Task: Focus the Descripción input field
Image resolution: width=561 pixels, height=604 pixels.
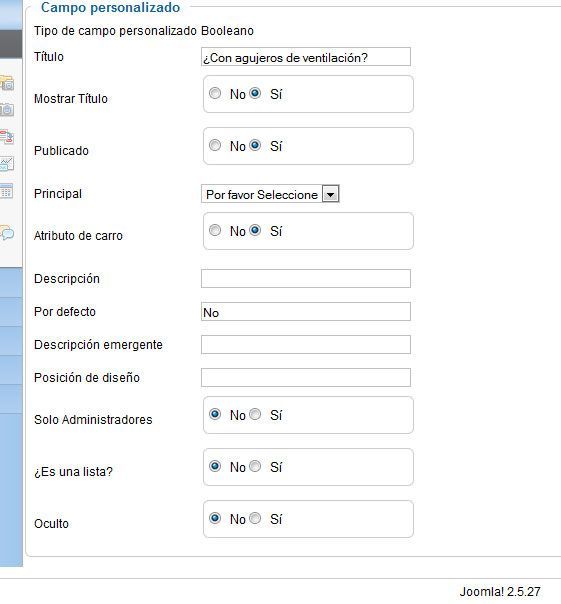Action: 306,279
